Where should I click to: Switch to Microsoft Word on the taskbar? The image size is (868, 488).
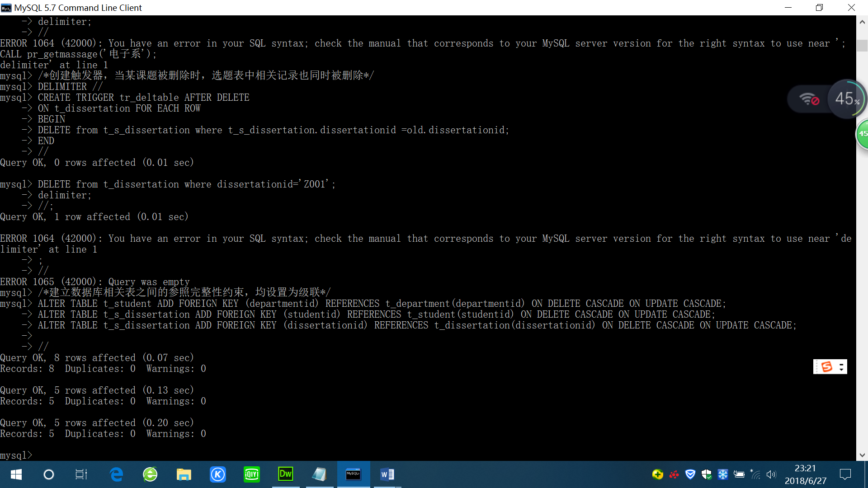387,474
